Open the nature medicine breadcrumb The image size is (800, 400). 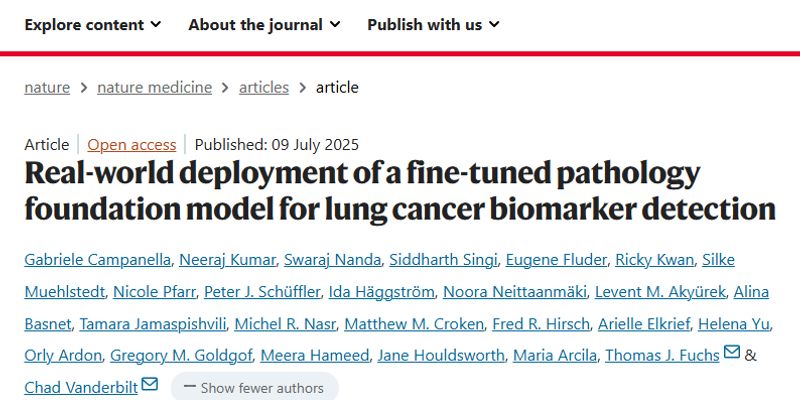coord(154,87)
